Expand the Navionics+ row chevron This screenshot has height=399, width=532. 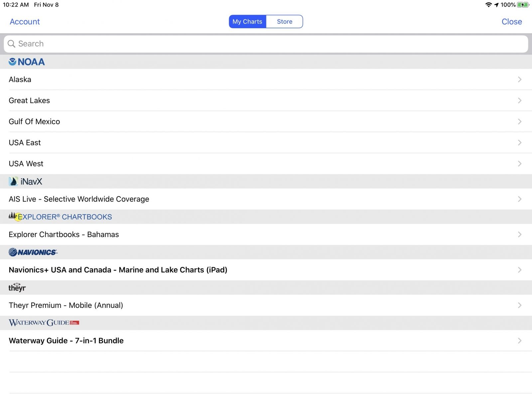[520, 270]
